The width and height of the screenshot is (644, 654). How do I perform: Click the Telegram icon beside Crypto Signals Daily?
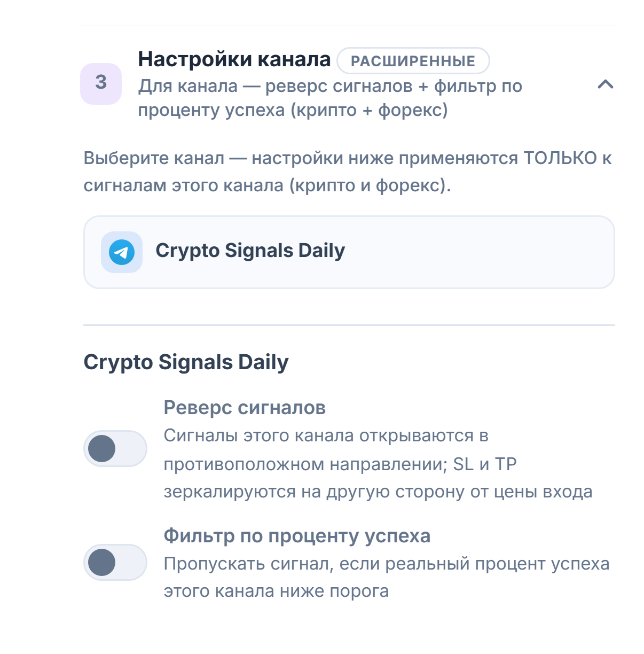click(x=122, y=252)
